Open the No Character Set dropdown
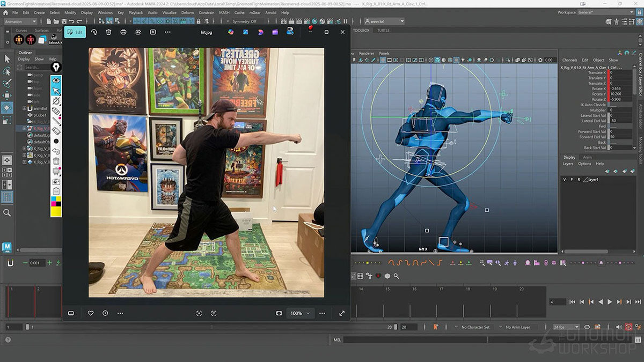 click(477, 327)
